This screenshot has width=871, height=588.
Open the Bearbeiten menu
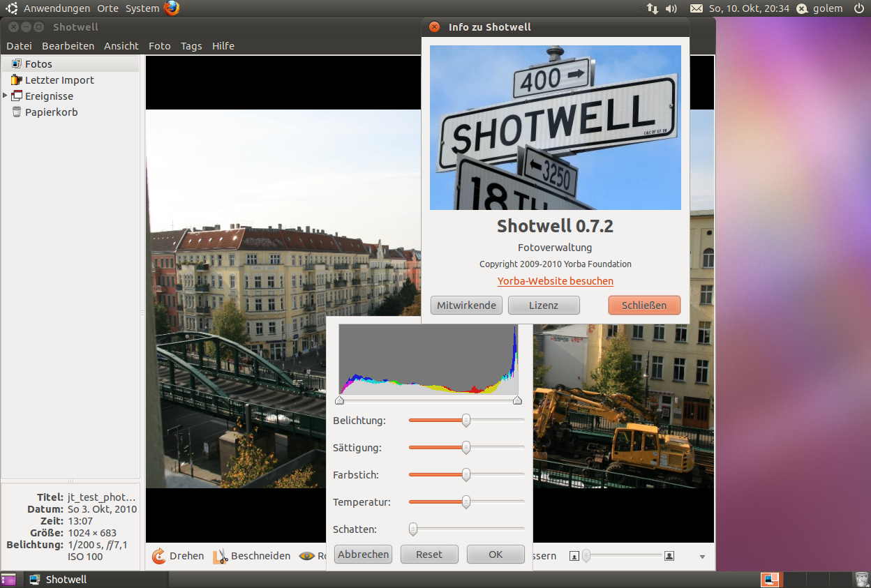coord(68,46)
